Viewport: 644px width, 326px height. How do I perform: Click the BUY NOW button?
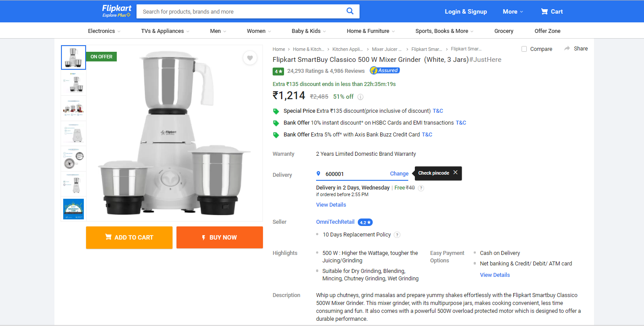click(219, 237)
